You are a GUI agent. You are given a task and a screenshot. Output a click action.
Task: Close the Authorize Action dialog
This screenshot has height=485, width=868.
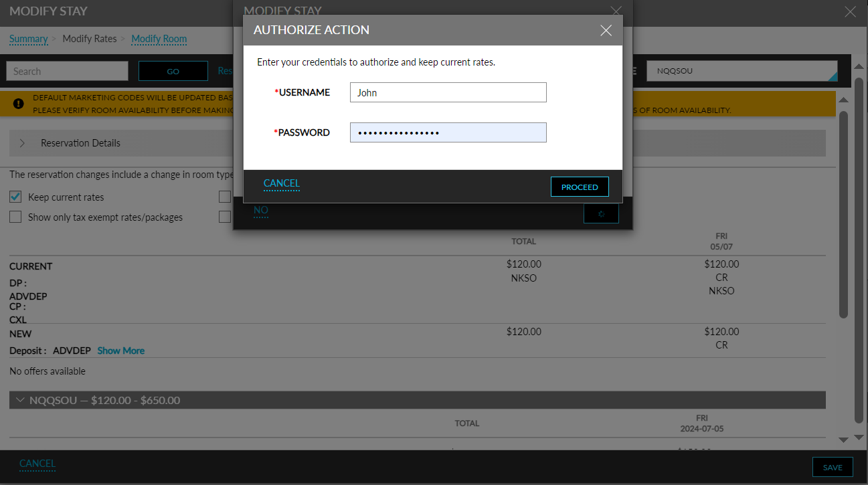tap(606, 30)
